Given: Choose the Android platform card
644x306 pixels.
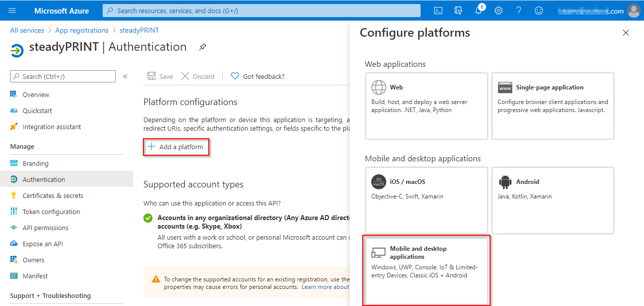Looking at the screenshot, I should (553, 200).
